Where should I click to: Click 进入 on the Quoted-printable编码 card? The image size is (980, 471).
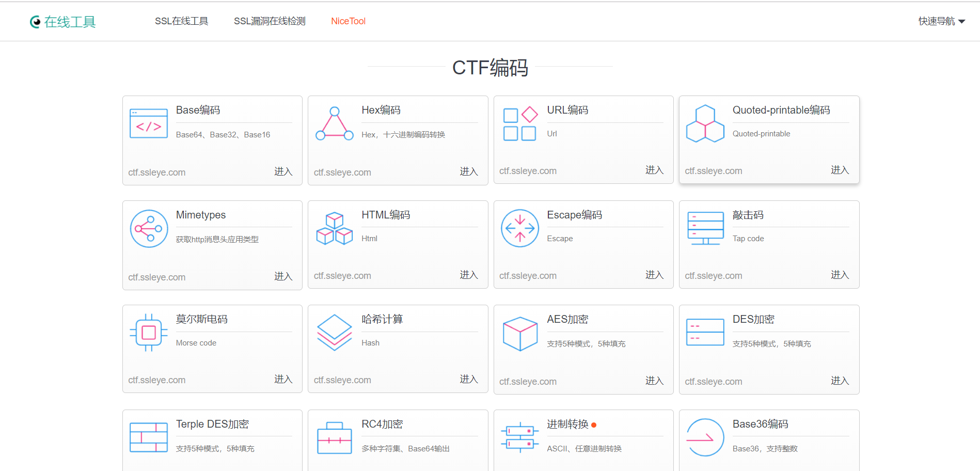pyautogui.click(x=840, y=170)
